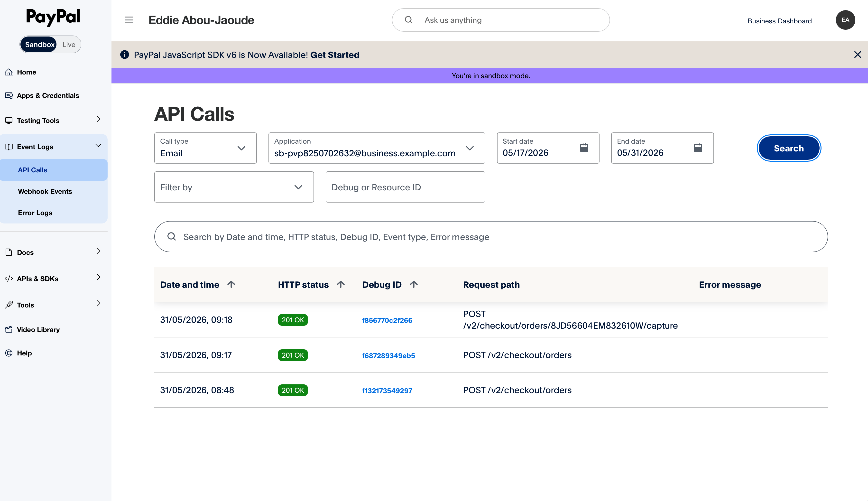Click the info icon in SDK banner
Screen dimensions: 868x501
(125, 55)
